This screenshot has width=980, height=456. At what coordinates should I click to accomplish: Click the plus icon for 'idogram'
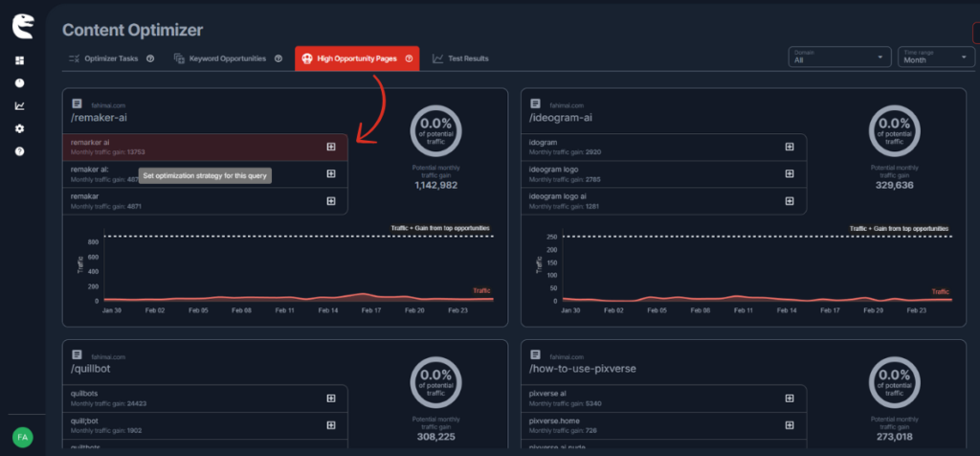790,147
